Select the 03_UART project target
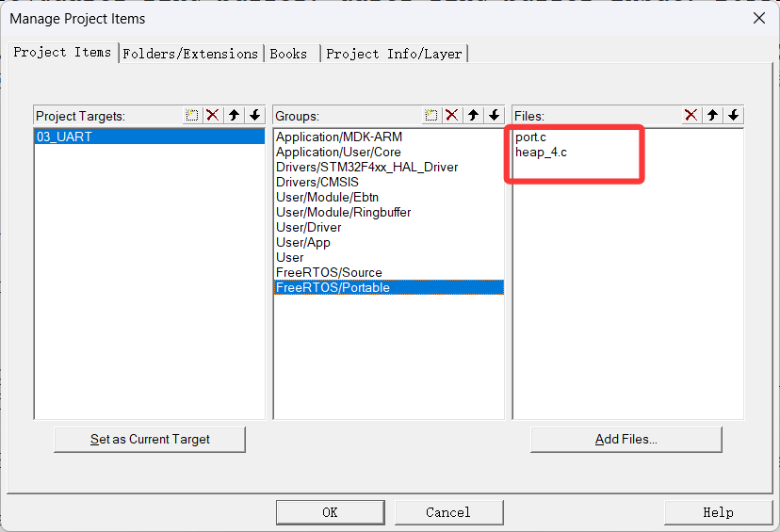Image resolution: width=780 pixels, height=532 pixels. pyautogui.click(x=150, y=137)
